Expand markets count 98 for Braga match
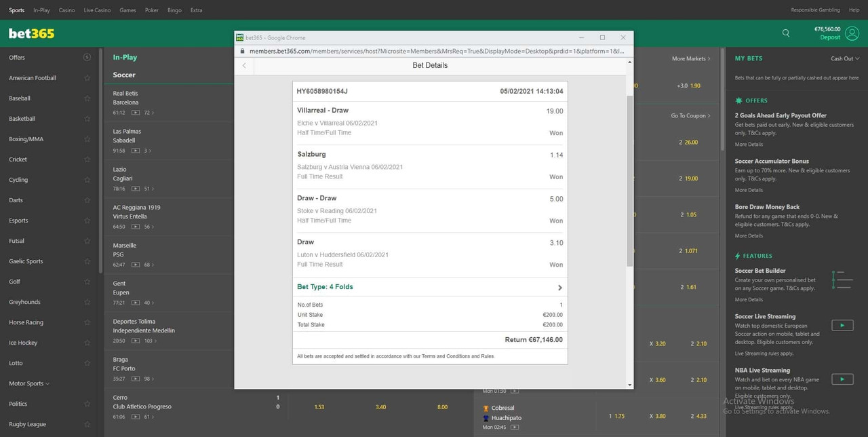The width and height of the screenshot is (868, 437). tap(149, 379)
